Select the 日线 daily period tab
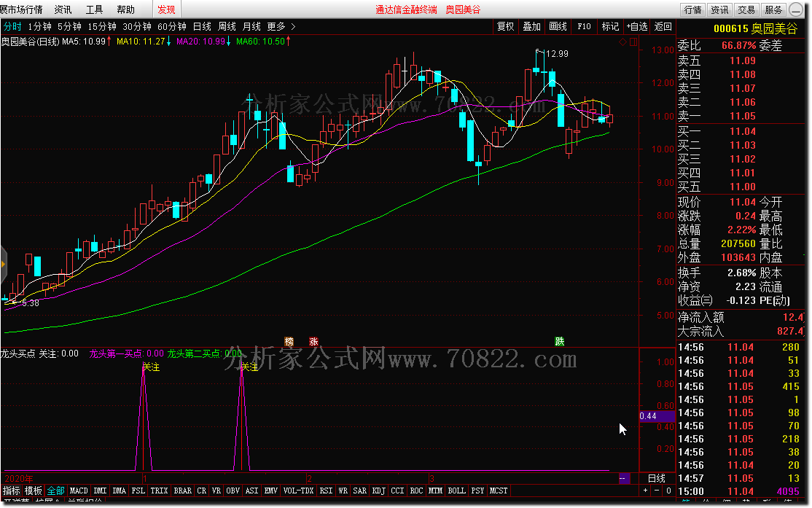Viewport: 812px width, 508px height. pos(202,26)
